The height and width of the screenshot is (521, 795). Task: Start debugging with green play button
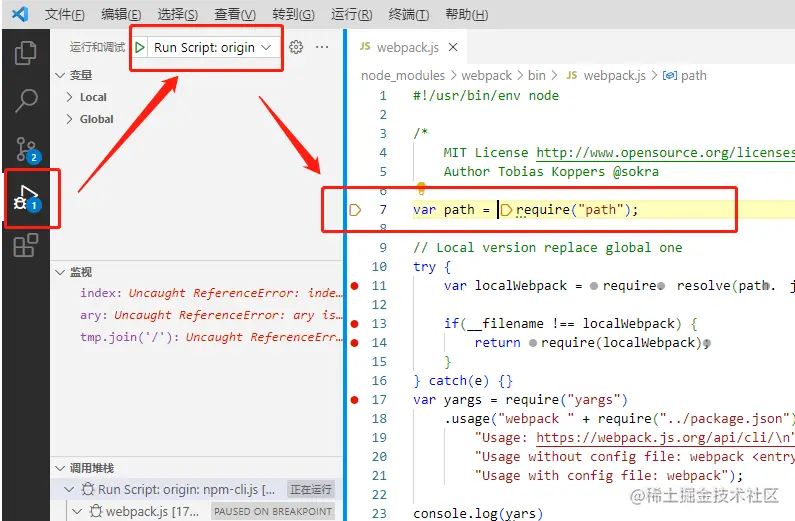140,48
